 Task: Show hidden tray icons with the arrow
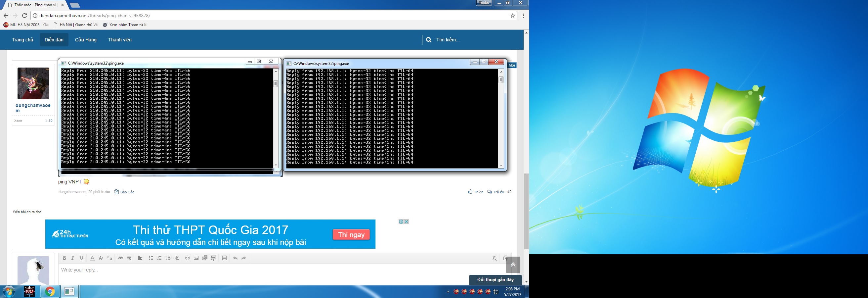[448, 292]
